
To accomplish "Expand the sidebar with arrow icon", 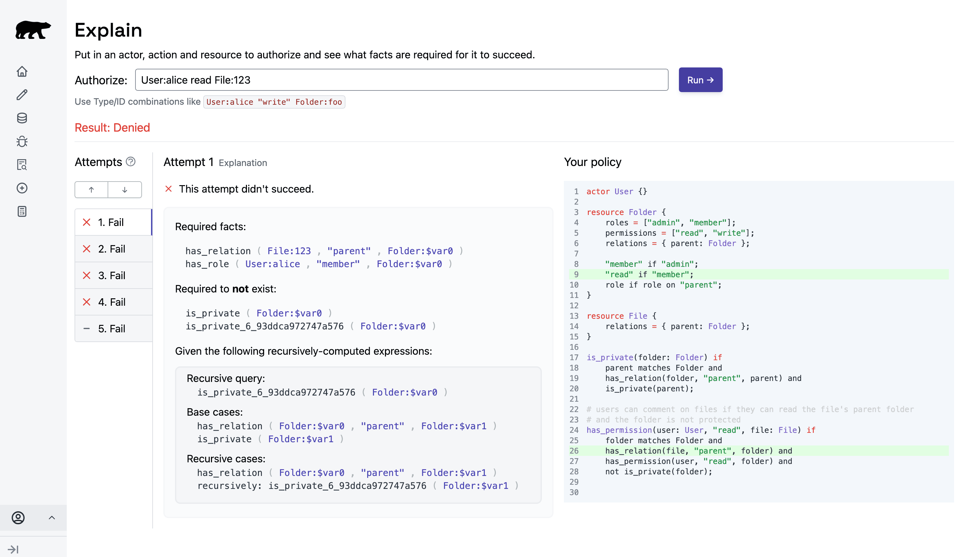I will pos(13,549).
